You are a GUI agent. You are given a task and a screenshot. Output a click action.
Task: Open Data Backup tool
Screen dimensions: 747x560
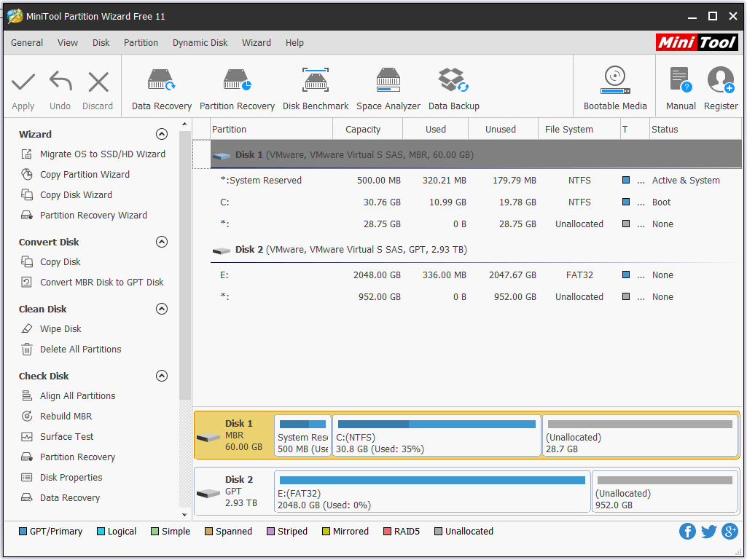coord(453,89)
